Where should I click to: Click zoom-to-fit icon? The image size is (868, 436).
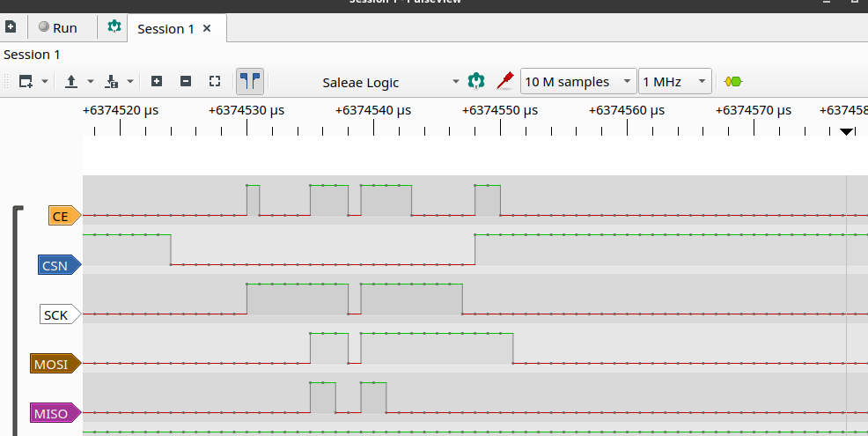coord(215,81)
